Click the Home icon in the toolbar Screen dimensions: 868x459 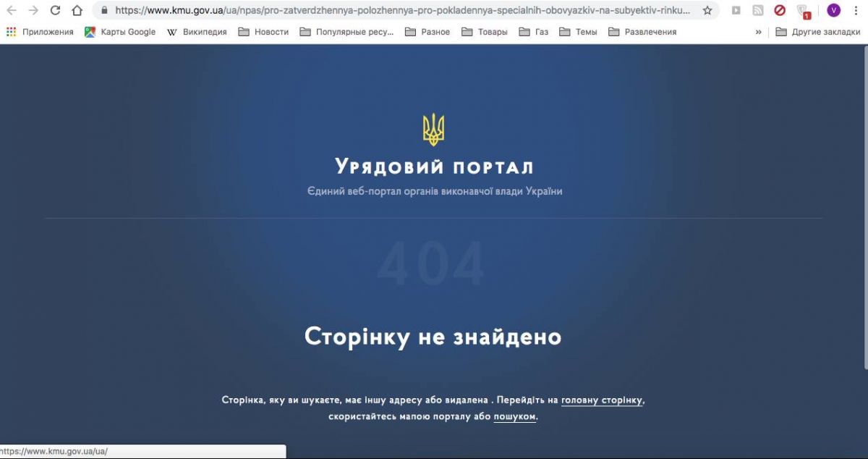77,11
